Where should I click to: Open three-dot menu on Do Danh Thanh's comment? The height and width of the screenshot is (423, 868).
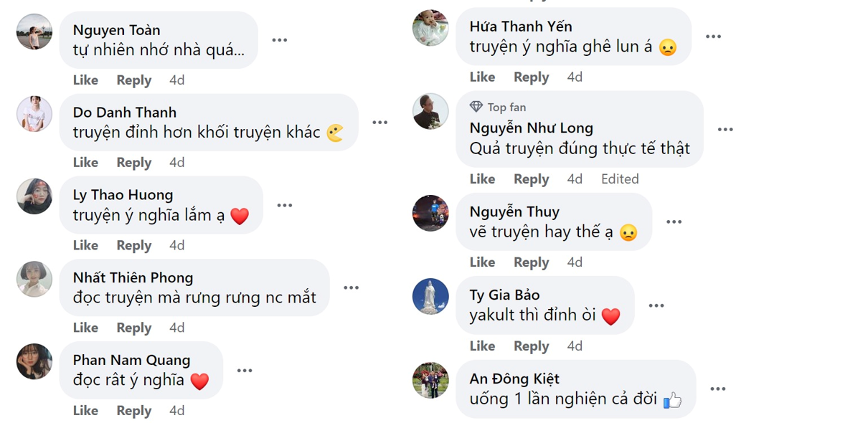point(380,123)
